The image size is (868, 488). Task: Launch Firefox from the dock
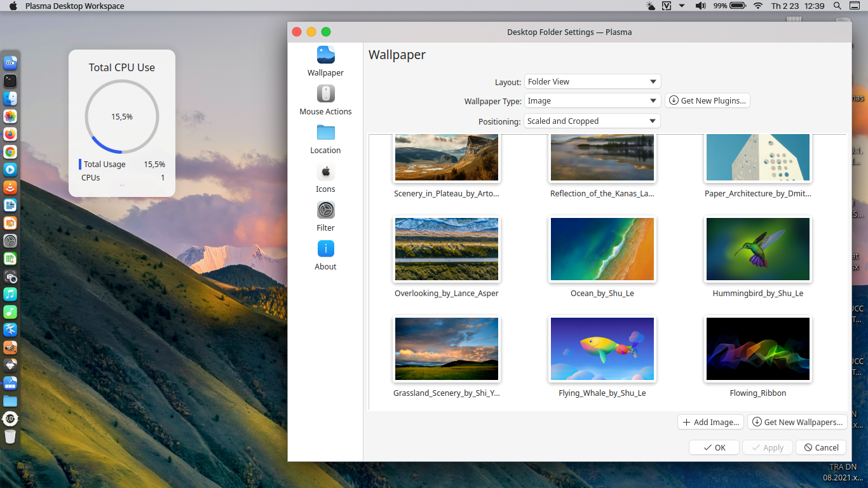click(x=10, y=134)
